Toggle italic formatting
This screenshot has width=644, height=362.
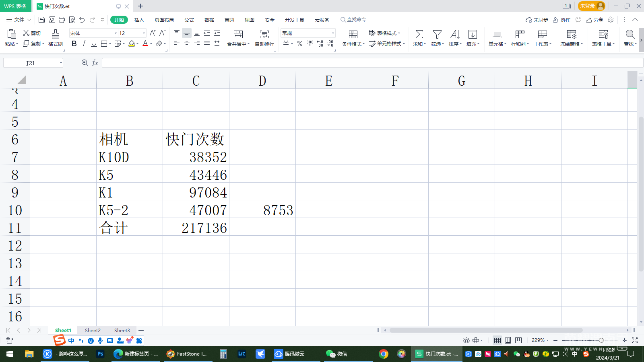point(84,44)
